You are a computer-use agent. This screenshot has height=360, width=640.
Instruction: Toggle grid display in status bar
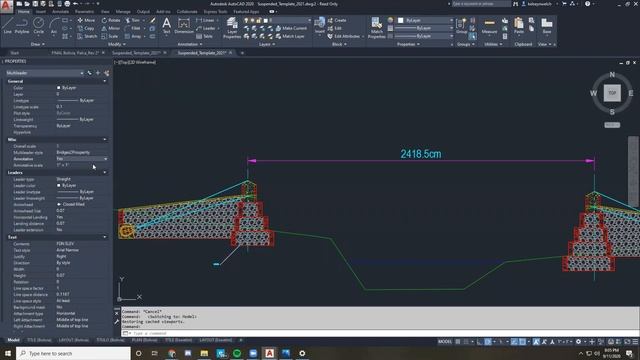pos(458,342)
